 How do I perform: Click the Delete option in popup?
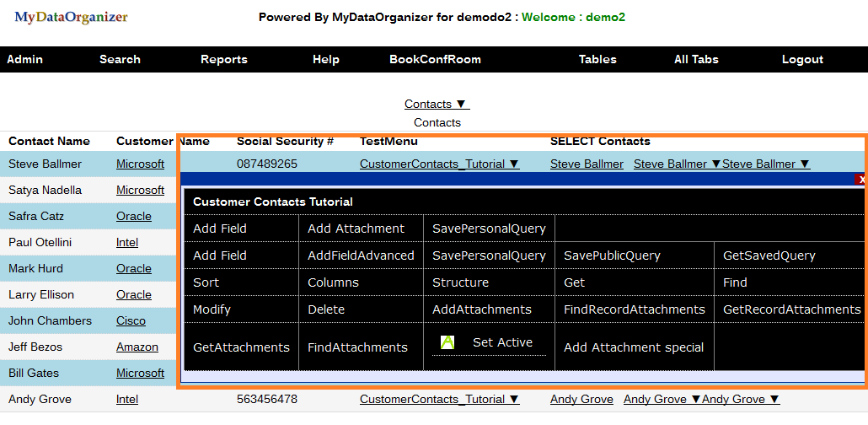coord(326,309)
